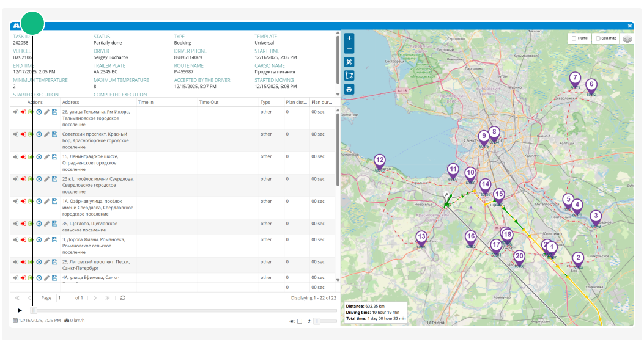Print the map view
Viewport: 644px width, 342px height.
click(349, 89)
